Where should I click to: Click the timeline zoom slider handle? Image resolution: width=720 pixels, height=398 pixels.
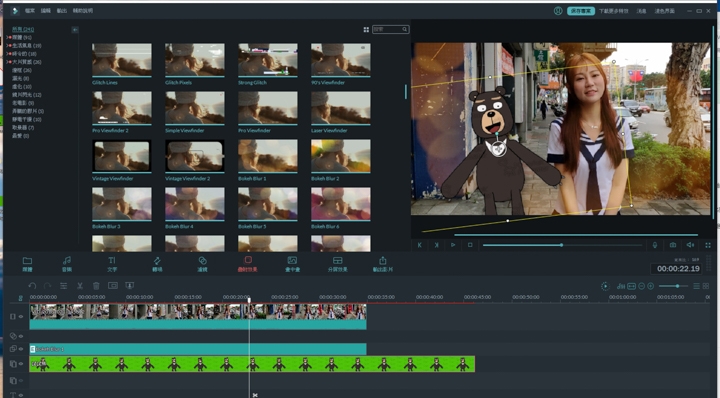point(677,286)
